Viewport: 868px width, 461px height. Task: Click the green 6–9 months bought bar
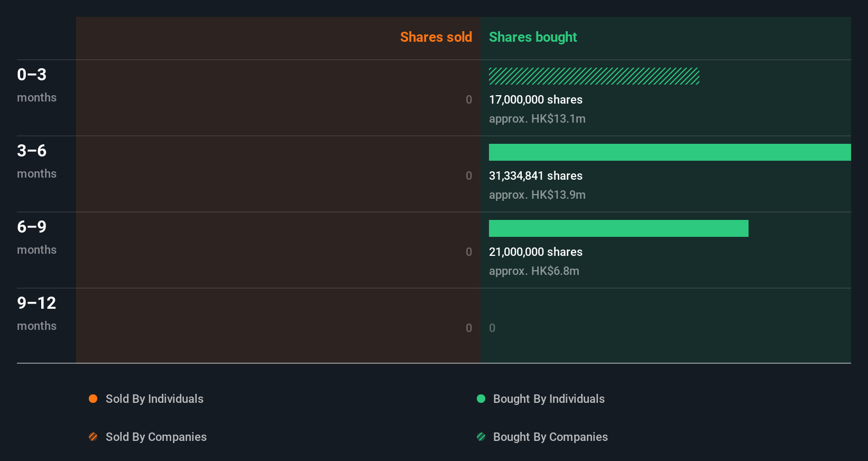pyautogui.click(x=618, y=228)
